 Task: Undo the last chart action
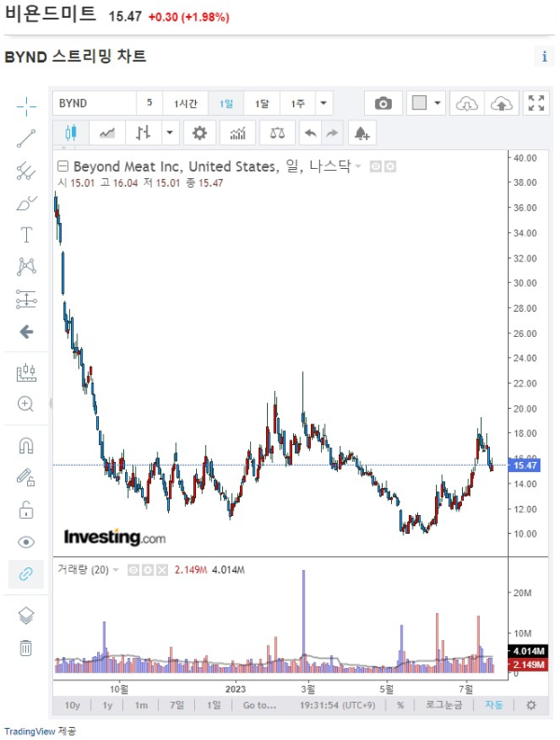pyautogui.click(x=310, y=133)
